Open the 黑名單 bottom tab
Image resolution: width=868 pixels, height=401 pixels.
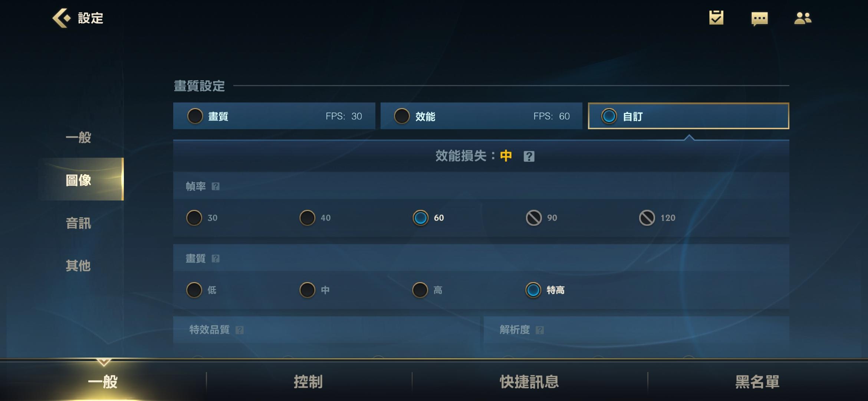(757, 382)
